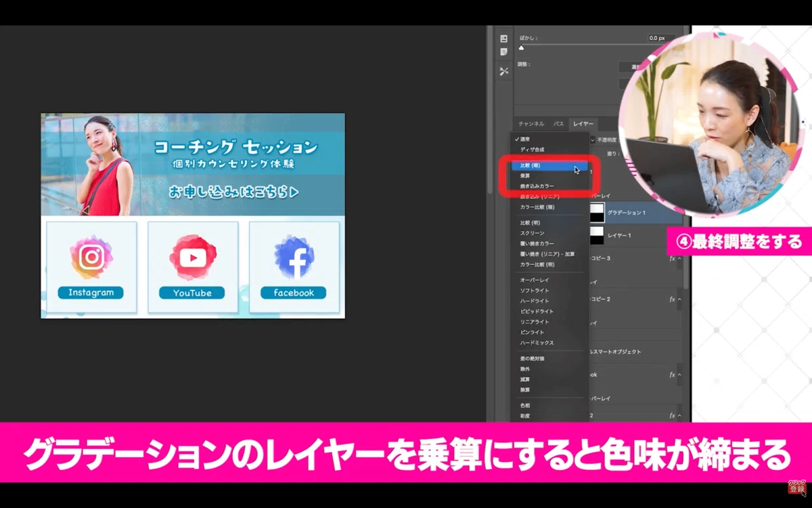
Task: Open the blend mode dropdown arrow beside 不透明度
Action: pos(593,140)
